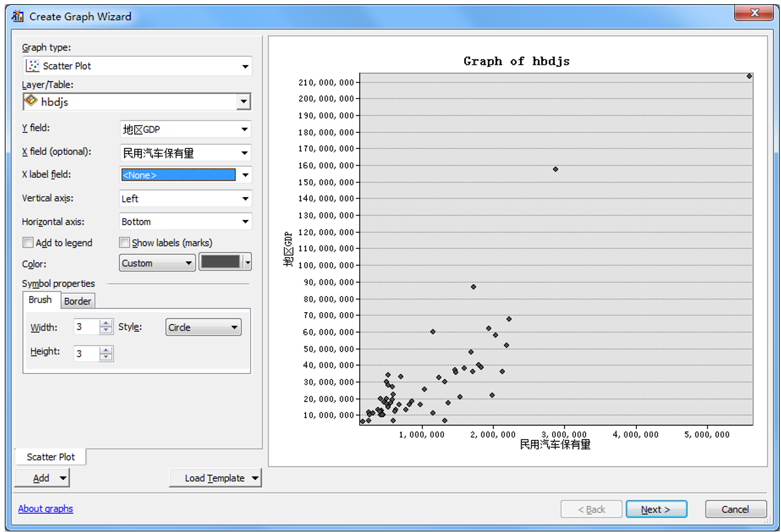Expand the X label field dropdown
The image size is (781, 532).
pos(244,175)
